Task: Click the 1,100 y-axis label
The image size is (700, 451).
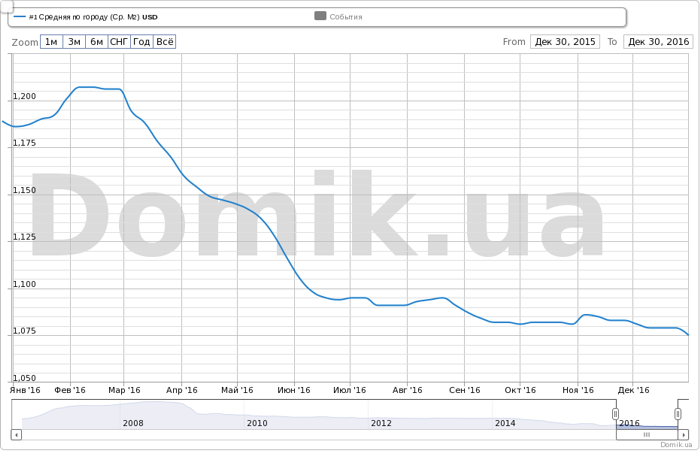Action: [24, 284]
